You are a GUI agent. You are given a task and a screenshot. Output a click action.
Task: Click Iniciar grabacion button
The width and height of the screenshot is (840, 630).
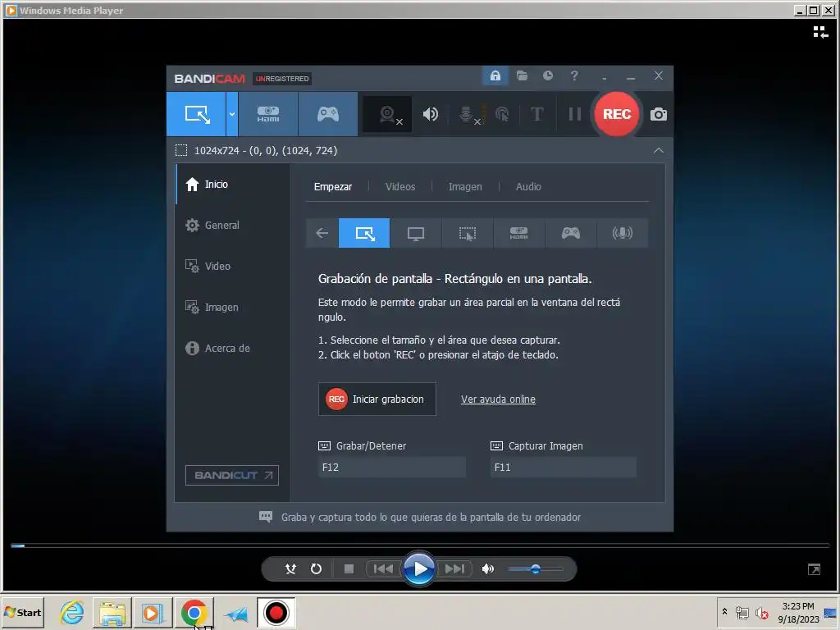[x=377, y=399]
